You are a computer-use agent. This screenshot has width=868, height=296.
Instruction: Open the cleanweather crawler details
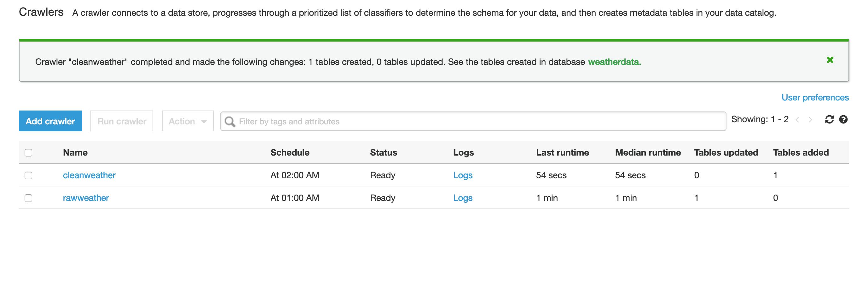coord(89,175)
